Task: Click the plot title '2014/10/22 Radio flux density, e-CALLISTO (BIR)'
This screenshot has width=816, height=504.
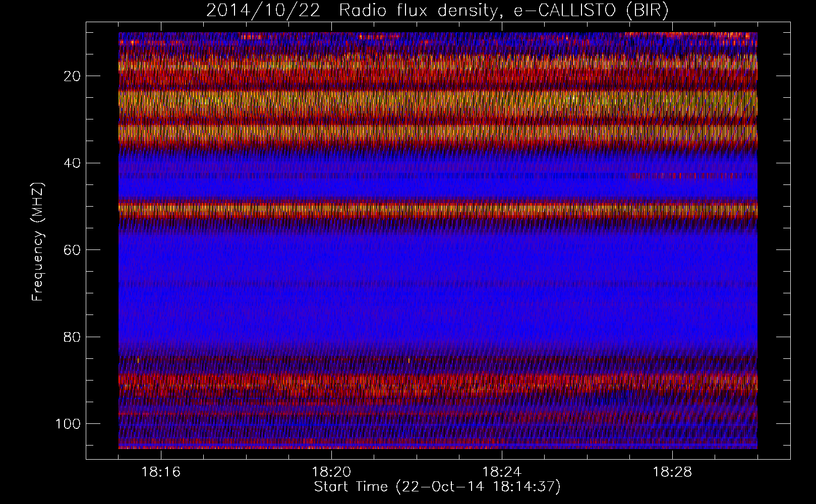Action: [x=437, y=11]
